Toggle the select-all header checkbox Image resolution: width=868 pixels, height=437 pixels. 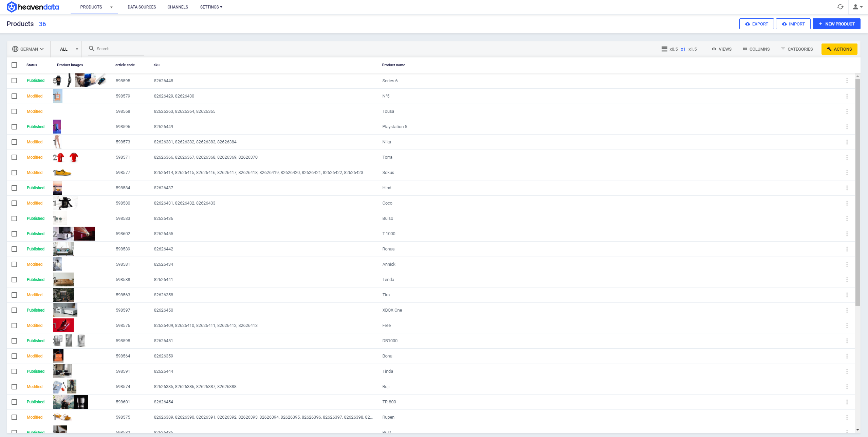pyautogui.click(x=14, y=65)
